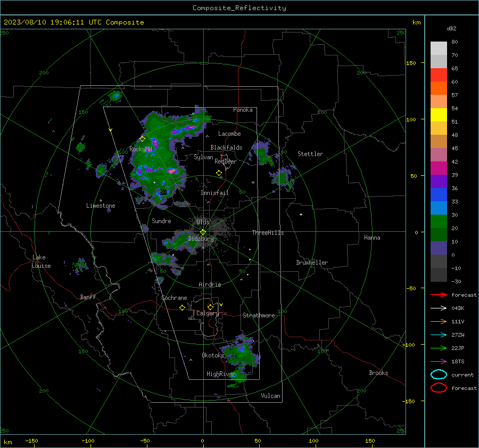Click the Lake Louise label

coord(41,262)
